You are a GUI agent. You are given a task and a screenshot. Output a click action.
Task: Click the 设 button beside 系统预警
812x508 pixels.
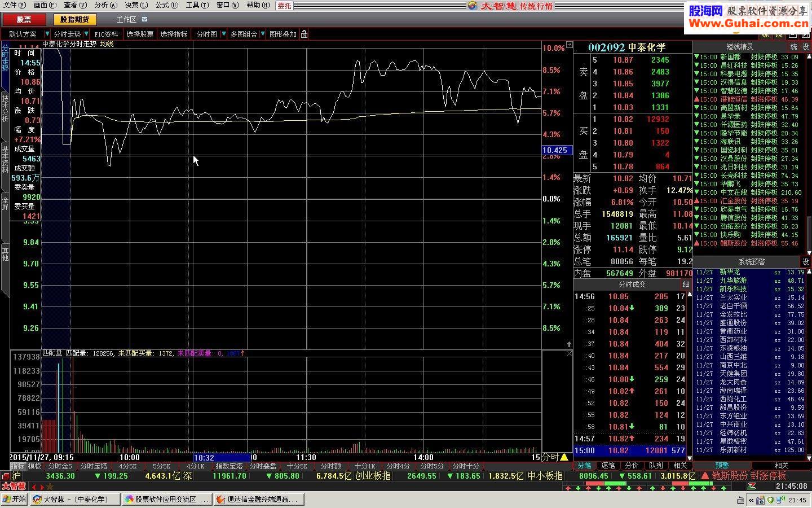[x=805, y=262]
